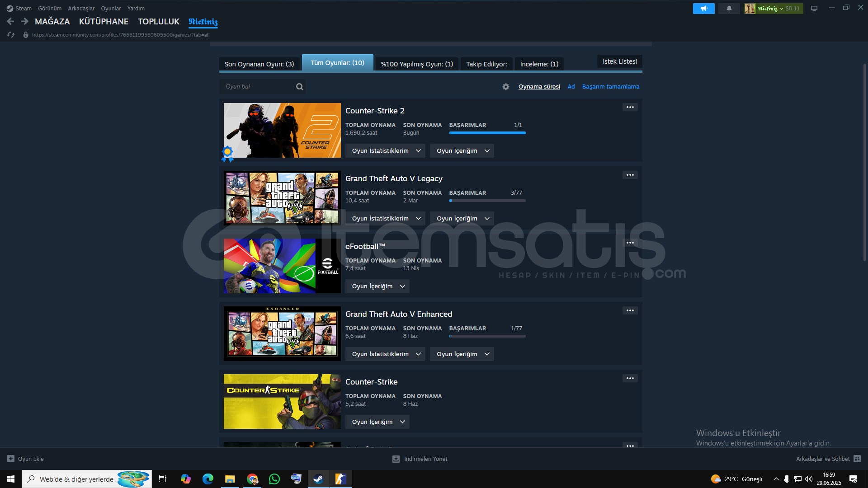Sort games by Başarım tamamlama
The height and width of the screenshot is (488, 868).
[611, 87]
